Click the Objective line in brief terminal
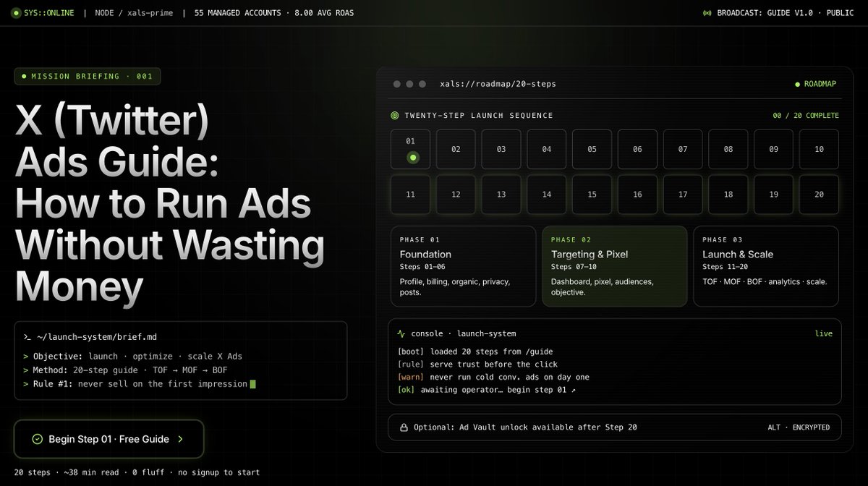 (x=132, y=357)
